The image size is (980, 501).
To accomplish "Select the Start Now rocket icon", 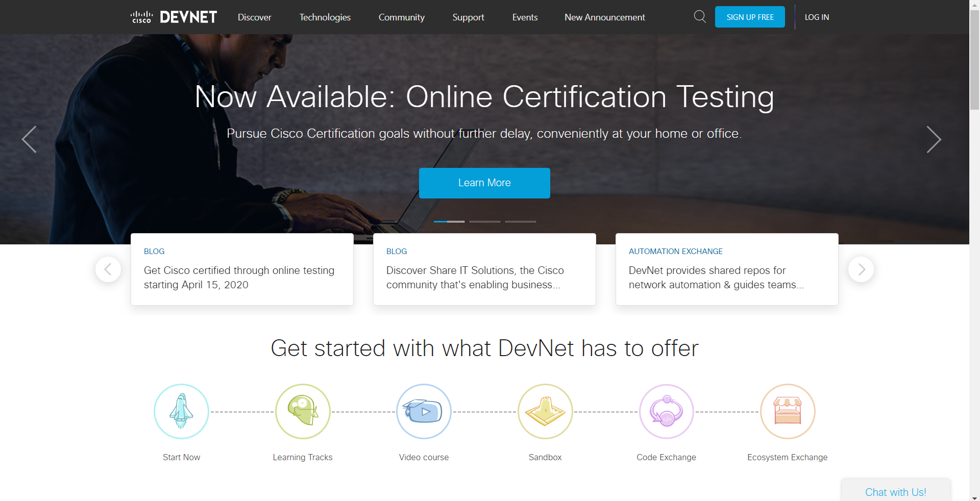I will tap(181, 411).
